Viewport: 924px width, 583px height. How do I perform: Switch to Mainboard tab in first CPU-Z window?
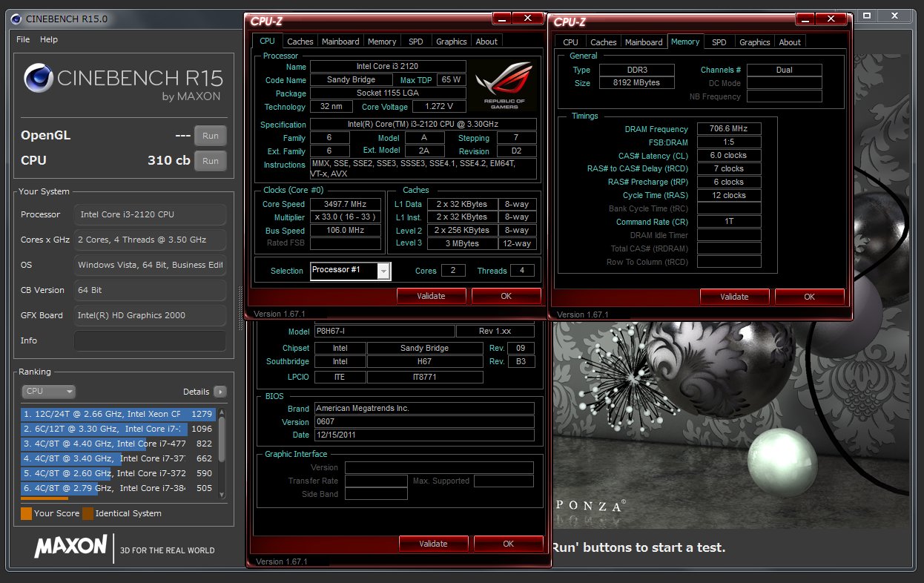340,42
